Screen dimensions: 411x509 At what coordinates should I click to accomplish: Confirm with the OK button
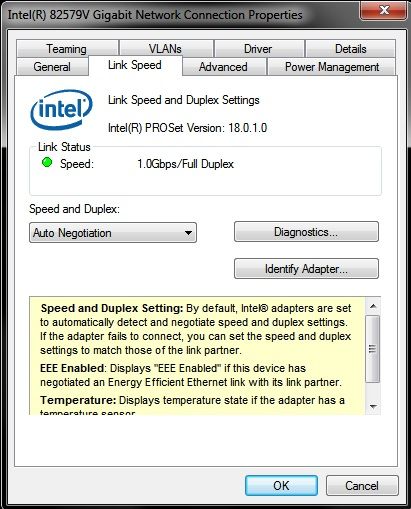281,486
